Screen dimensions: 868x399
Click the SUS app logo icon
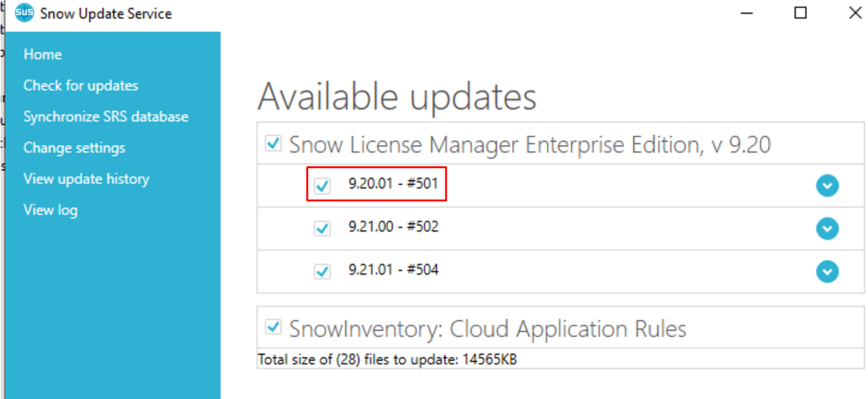click(x=24, y=13)
